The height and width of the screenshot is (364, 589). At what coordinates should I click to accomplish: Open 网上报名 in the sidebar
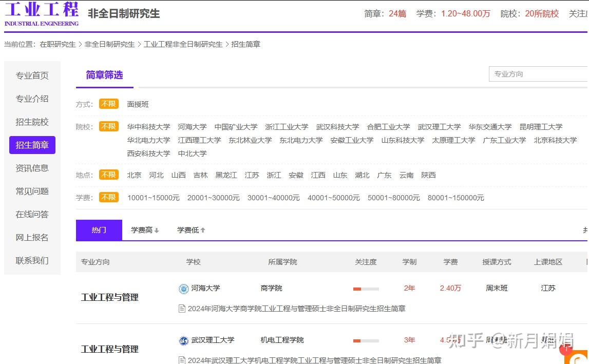[x=32, y=237]
